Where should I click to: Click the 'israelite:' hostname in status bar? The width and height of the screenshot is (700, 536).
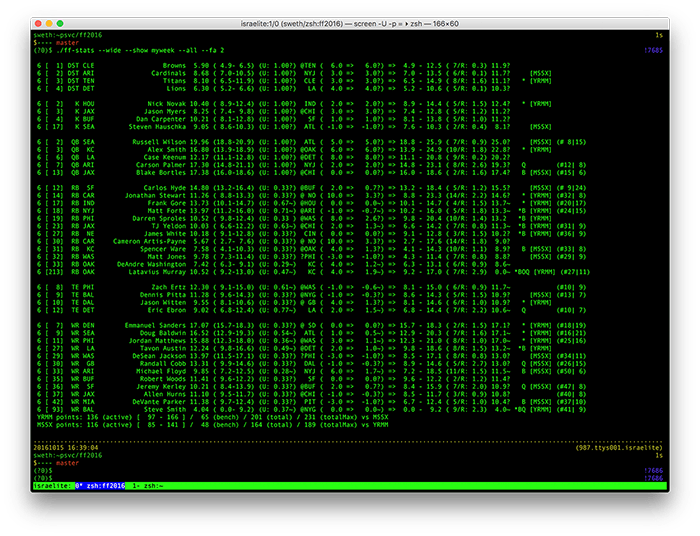[x=53, y=486]
